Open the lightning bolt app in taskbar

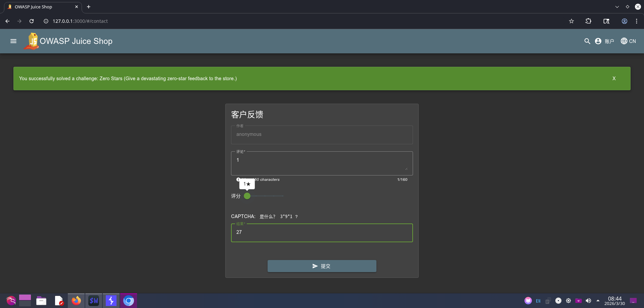pyautogui.click(x=111, y=301)
